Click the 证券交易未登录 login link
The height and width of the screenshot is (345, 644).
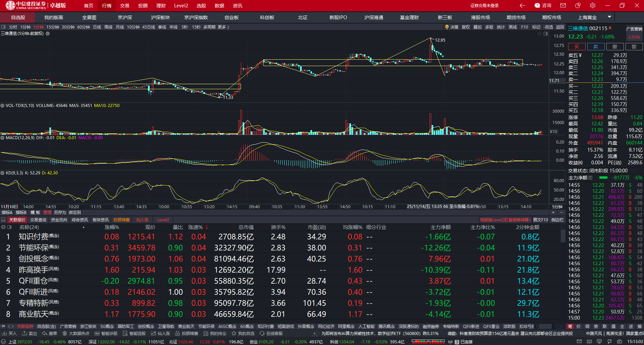click(484, 6)
